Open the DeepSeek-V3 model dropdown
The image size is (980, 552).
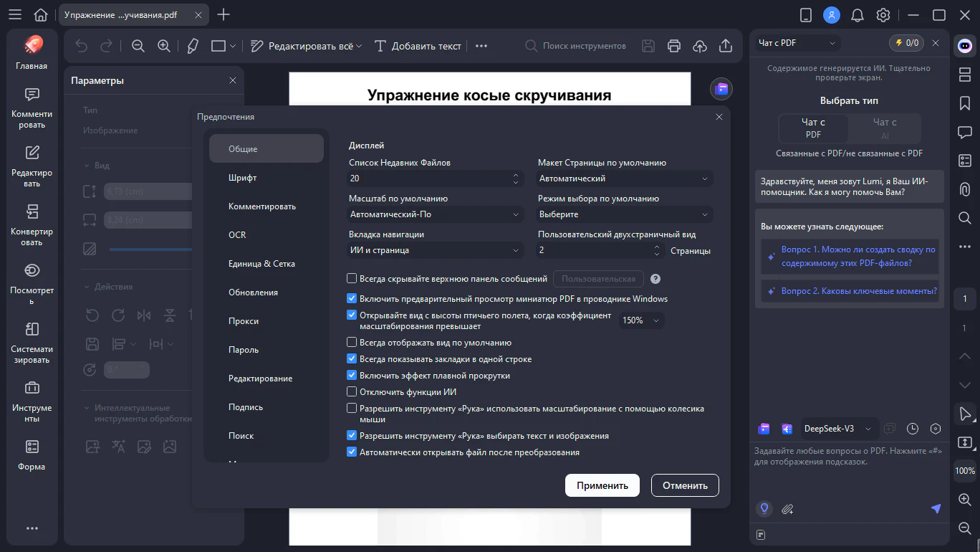coord(838,429)
